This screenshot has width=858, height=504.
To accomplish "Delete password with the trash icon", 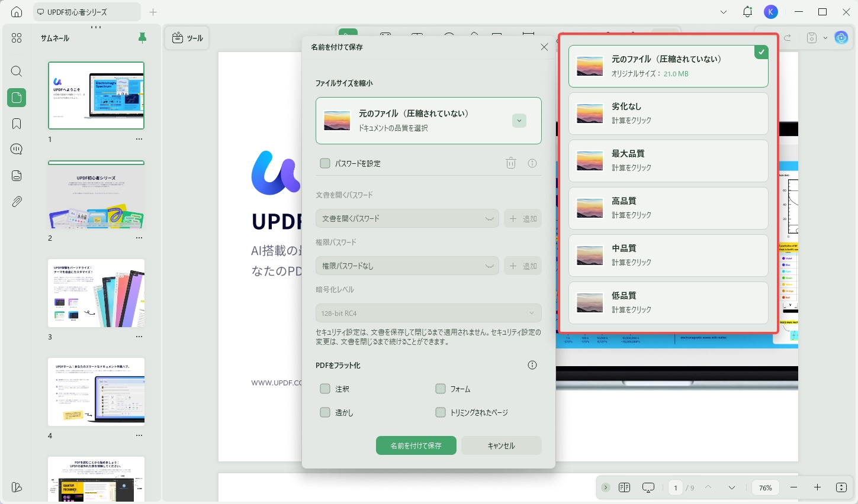I will [511, 163].
